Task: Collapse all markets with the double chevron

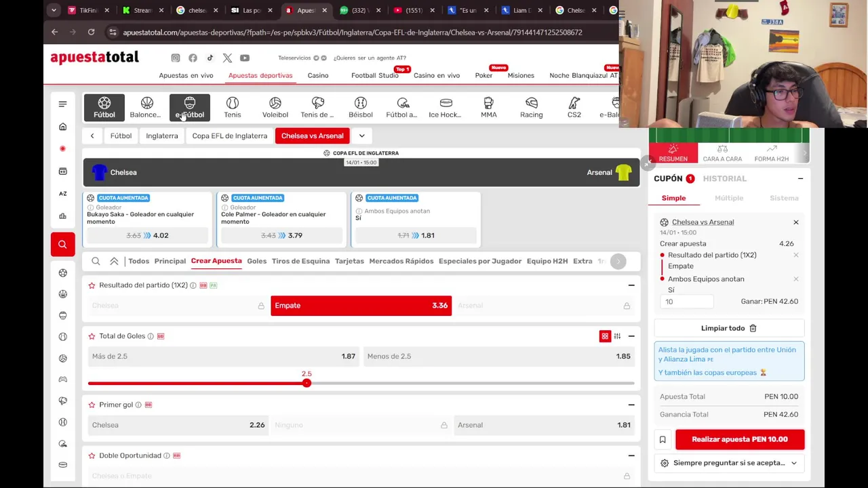Action: (114, 261)
